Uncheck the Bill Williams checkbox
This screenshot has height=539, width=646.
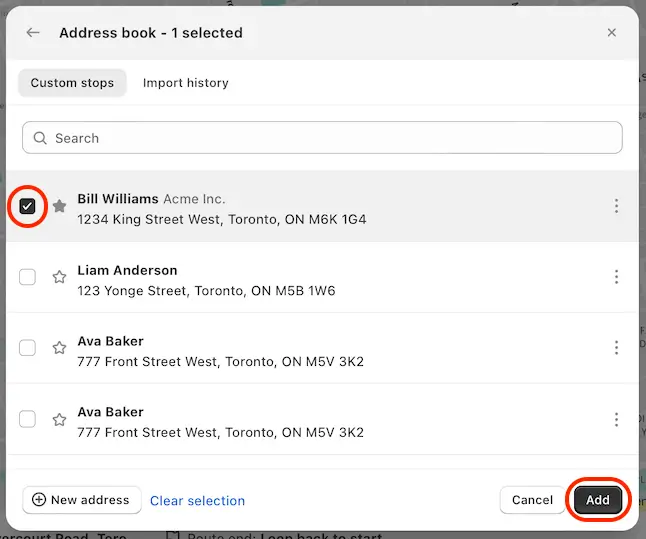27,206
